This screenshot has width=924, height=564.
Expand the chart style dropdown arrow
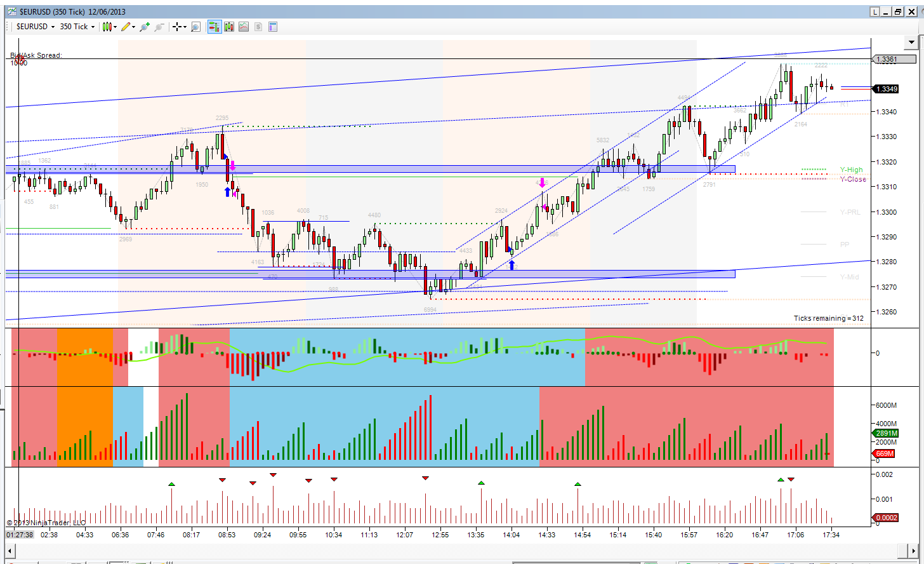coord(115,27)
